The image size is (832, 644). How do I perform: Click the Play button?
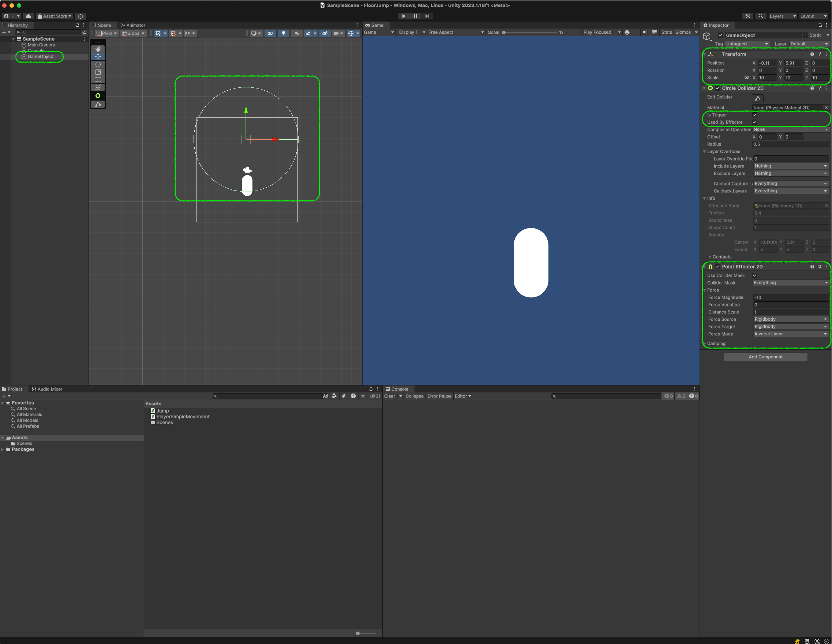[404, 16]
